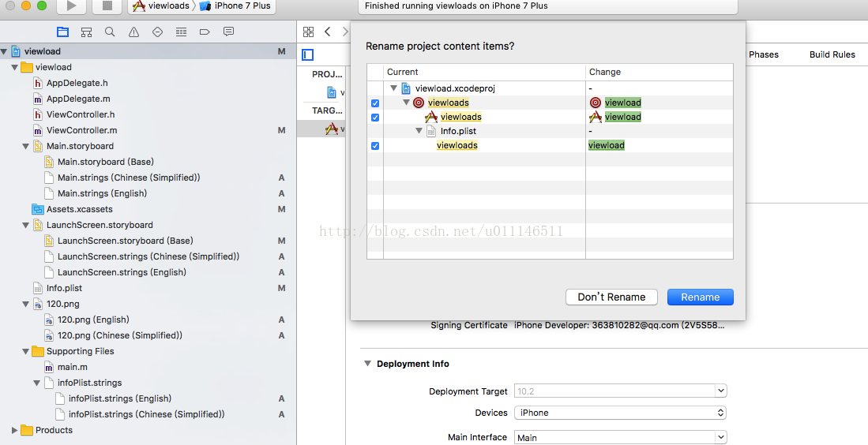Open the Issue navigator warning icon
Image resolution: width=868 pixels, height=445 pixels.
[x=134, y=32]
